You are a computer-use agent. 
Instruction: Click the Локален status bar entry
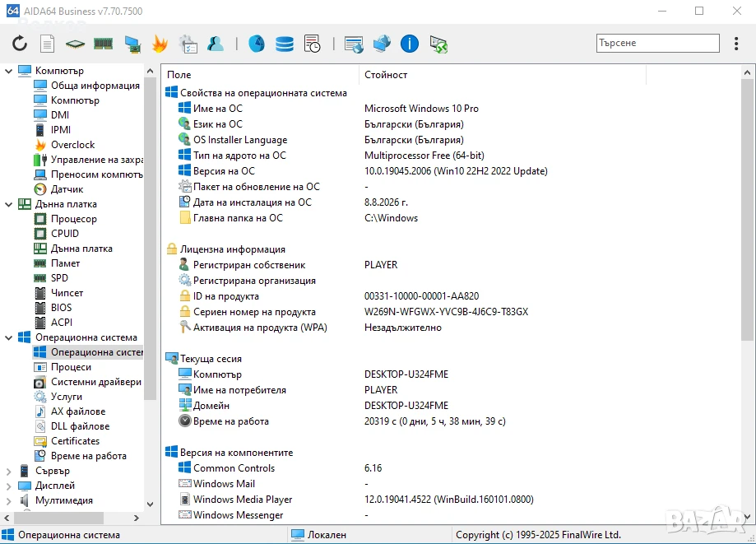coord(319,535)
